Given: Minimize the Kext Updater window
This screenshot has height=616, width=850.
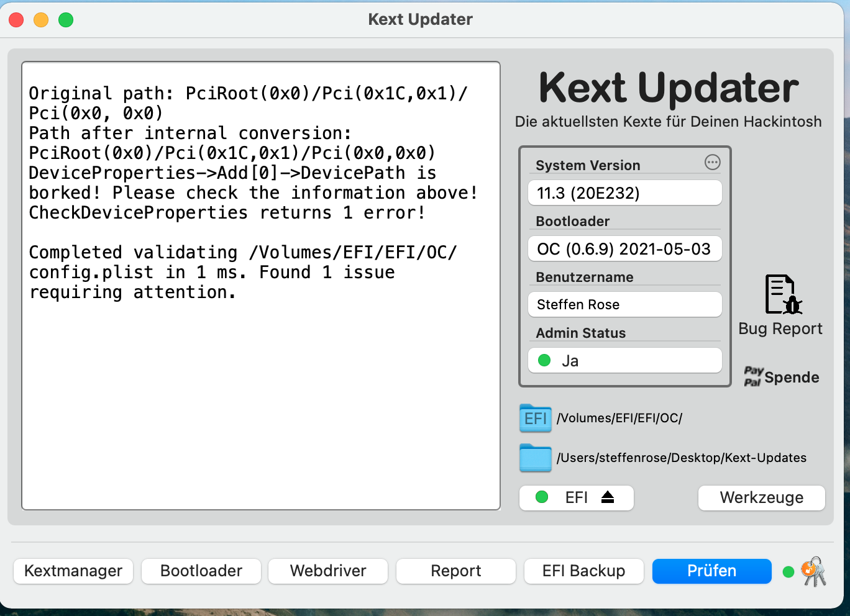Looking at the screenshot, I should click(x=41, y=20).
